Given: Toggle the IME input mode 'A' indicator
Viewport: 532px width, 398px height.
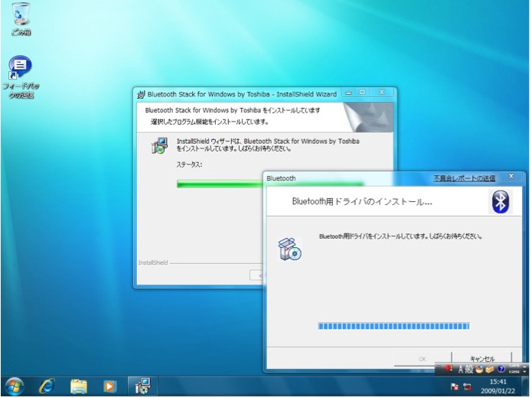Looking at the screenshot, I should tap(461, 369).
